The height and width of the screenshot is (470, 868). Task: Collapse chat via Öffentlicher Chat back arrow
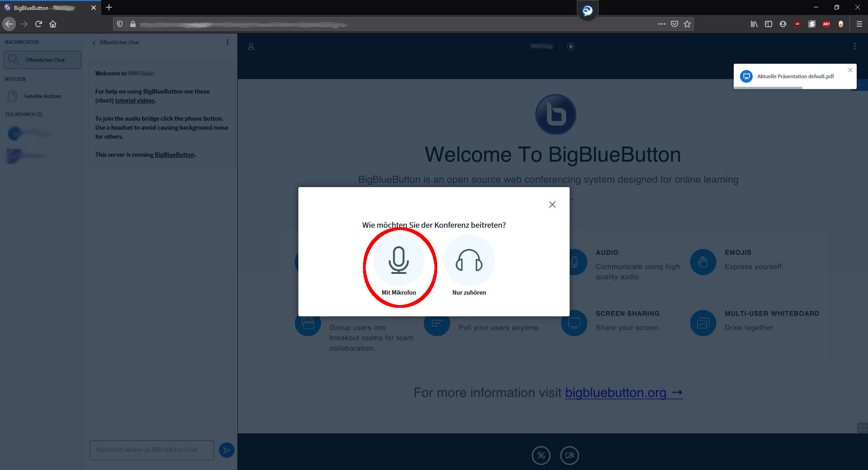[116, 42]
